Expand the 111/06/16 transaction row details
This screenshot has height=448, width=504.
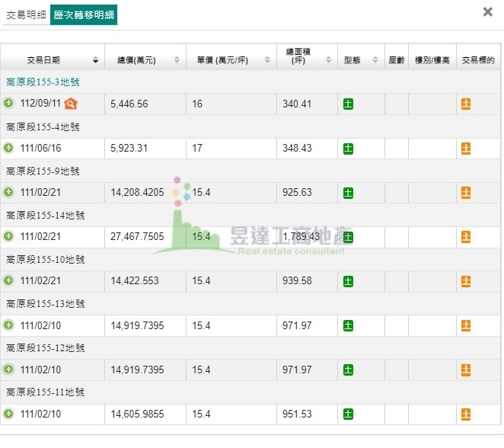[x=8, y=148]
